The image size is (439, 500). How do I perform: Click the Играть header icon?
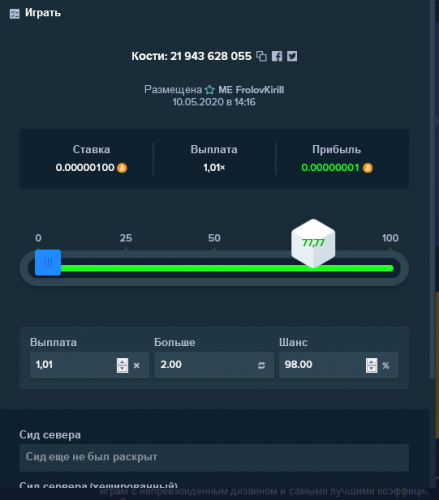[14, 14]
